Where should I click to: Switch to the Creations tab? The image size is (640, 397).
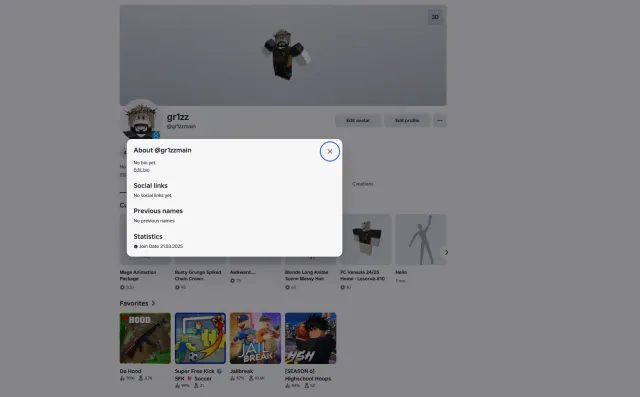pos(362,184)
